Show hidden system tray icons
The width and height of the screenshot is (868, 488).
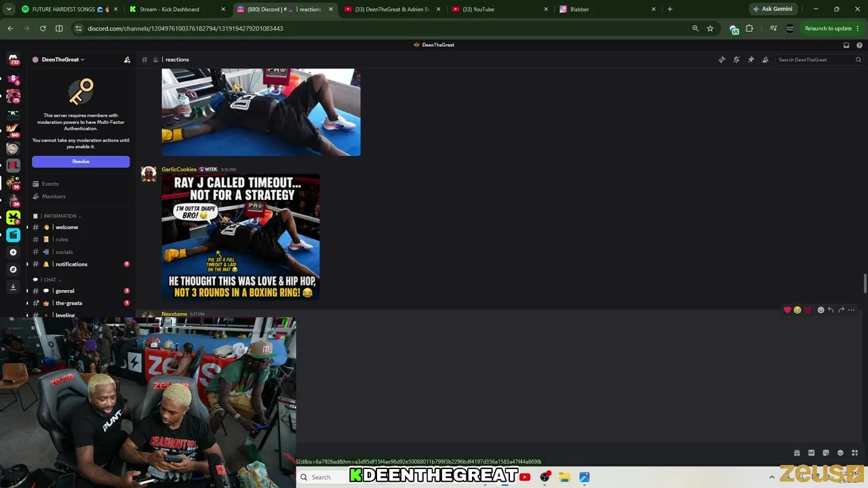(772, 477)
